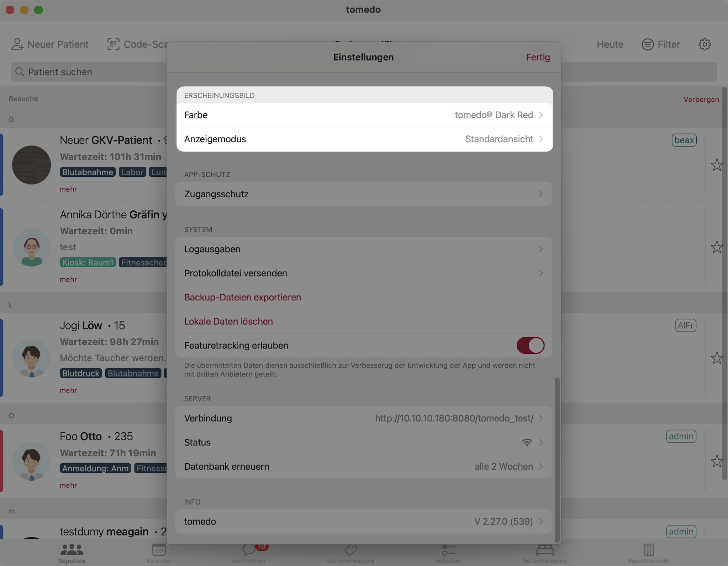Star the Jogi Löw patient

[x=717, y=358]
